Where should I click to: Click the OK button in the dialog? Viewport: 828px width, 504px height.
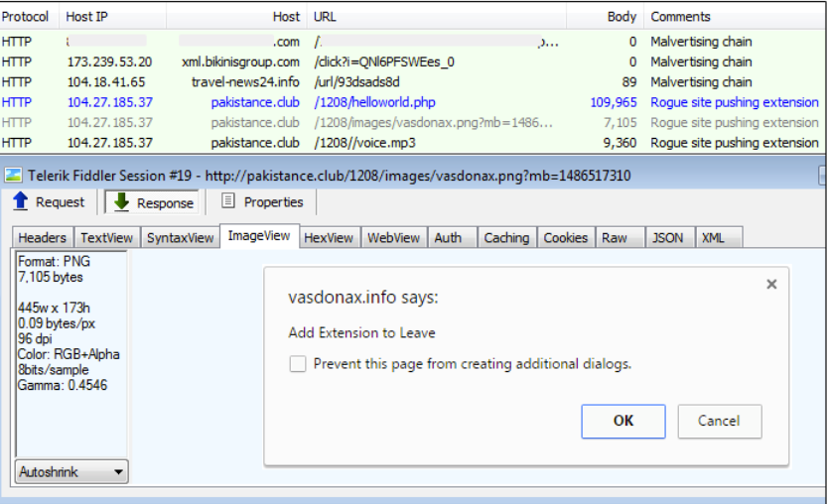pyautogui.click(x=623, y=421)
